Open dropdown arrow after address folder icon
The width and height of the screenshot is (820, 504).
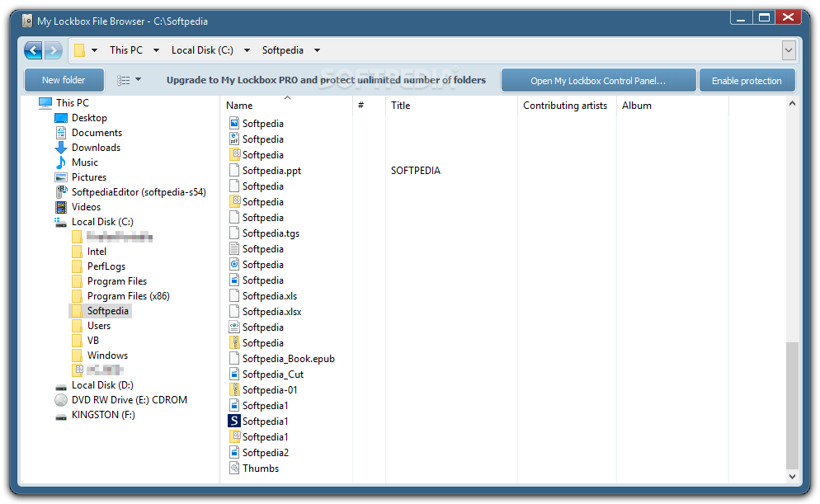click(x=95, y=50)
